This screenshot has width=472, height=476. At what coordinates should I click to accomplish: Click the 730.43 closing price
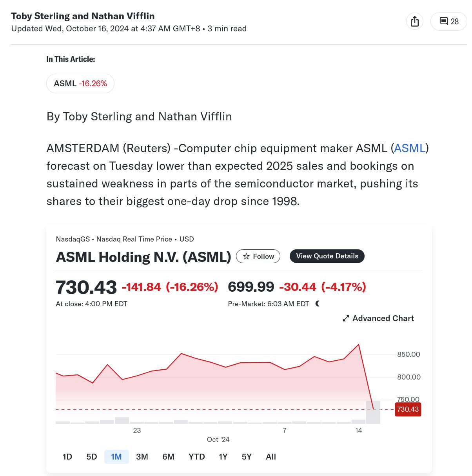click(x=86, y=287)
